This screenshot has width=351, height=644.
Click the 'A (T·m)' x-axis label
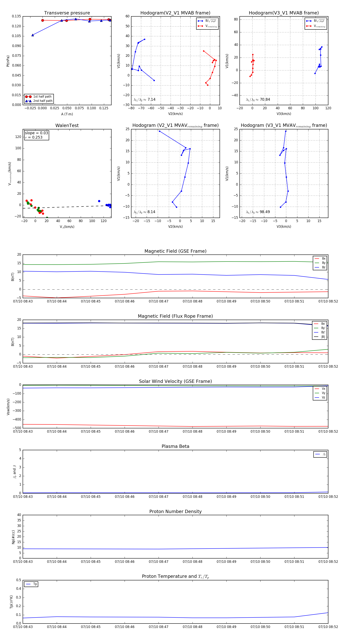point(67,114)
